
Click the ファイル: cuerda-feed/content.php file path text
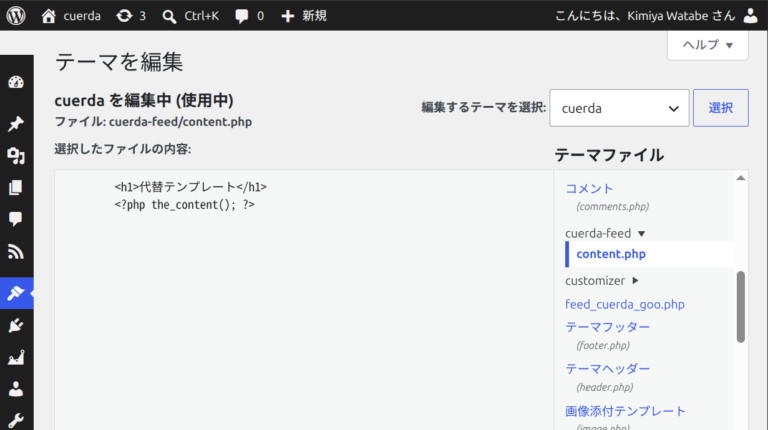coord(153,121)
